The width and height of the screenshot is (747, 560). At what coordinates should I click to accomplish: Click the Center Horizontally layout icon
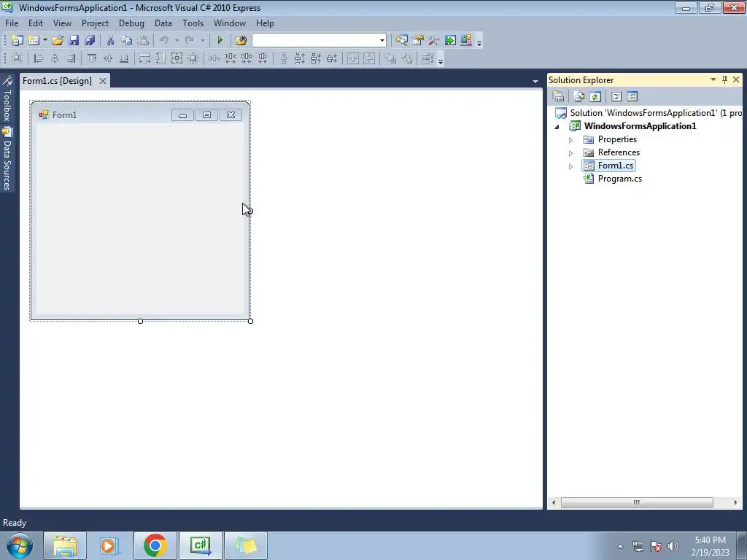click(x=353, y=58)
